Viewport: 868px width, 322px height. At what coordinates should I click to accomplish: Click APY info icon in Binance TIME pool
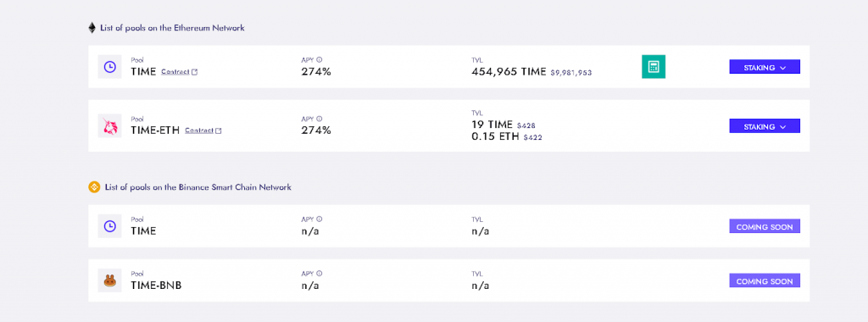pos(320,219)
